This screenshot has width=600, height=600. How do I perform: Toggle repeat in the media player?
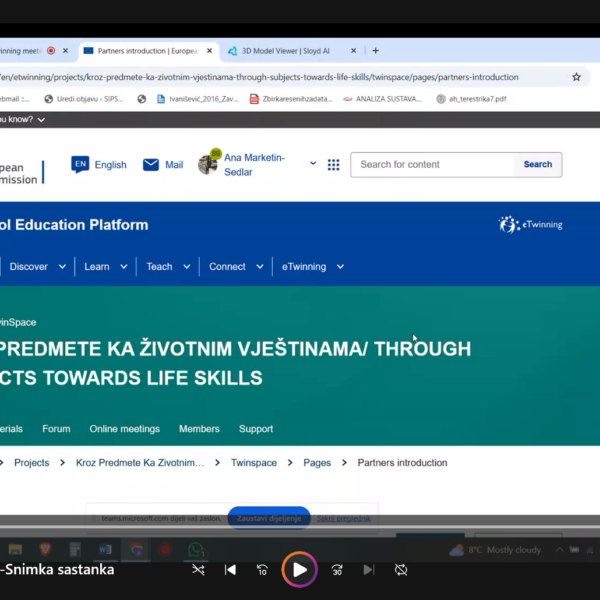click(401, 570)
